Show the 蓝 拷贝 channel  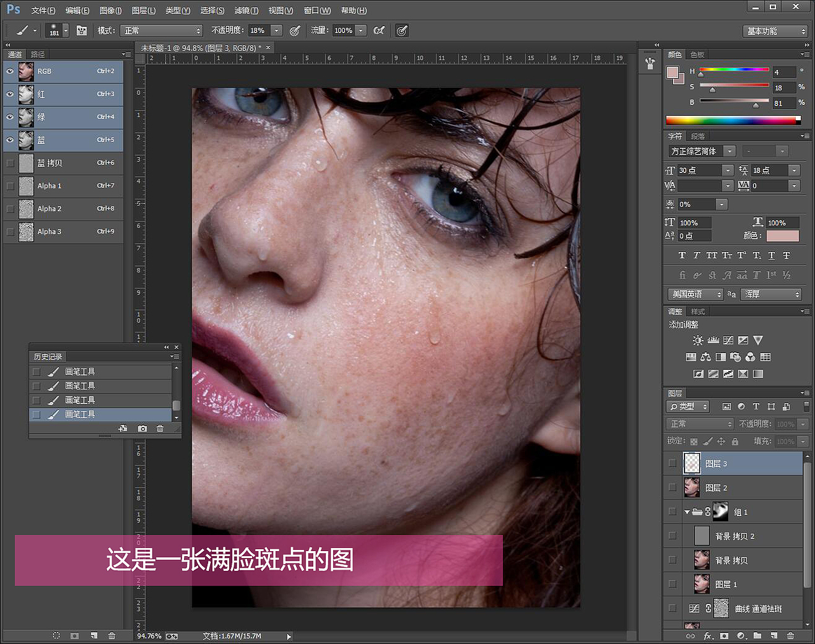pos(10,163)
